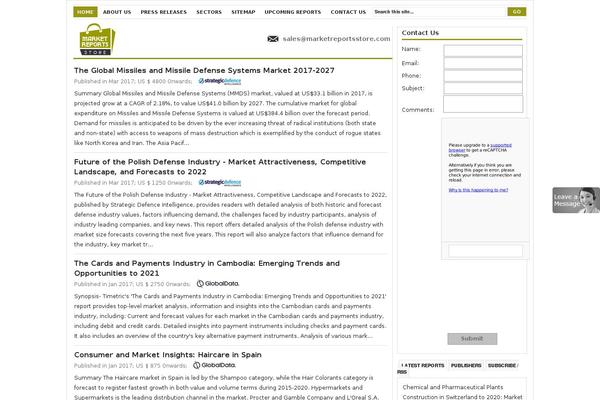Open Future of the Polish Defense Industry report
The width and height of the screenshot is (600, 400).
(x=220, y=167)
